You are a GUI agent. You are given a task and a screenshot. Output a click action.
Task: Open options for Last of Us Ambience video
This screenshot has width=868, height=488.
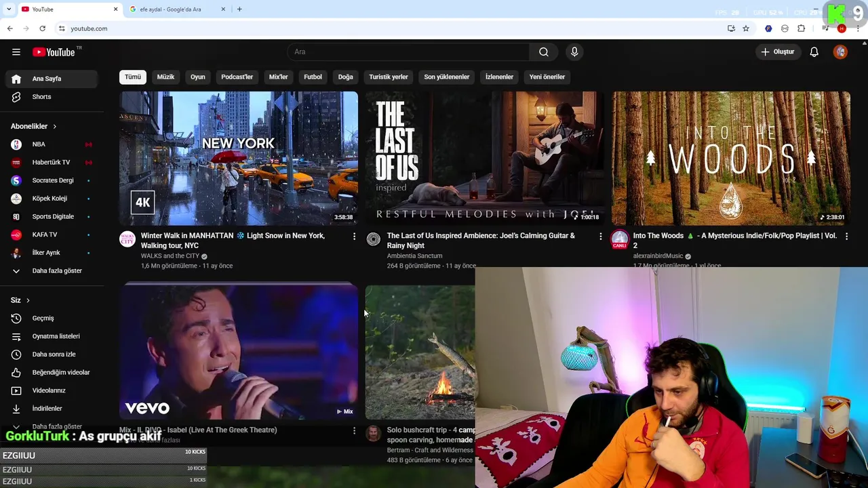[600, 237]
